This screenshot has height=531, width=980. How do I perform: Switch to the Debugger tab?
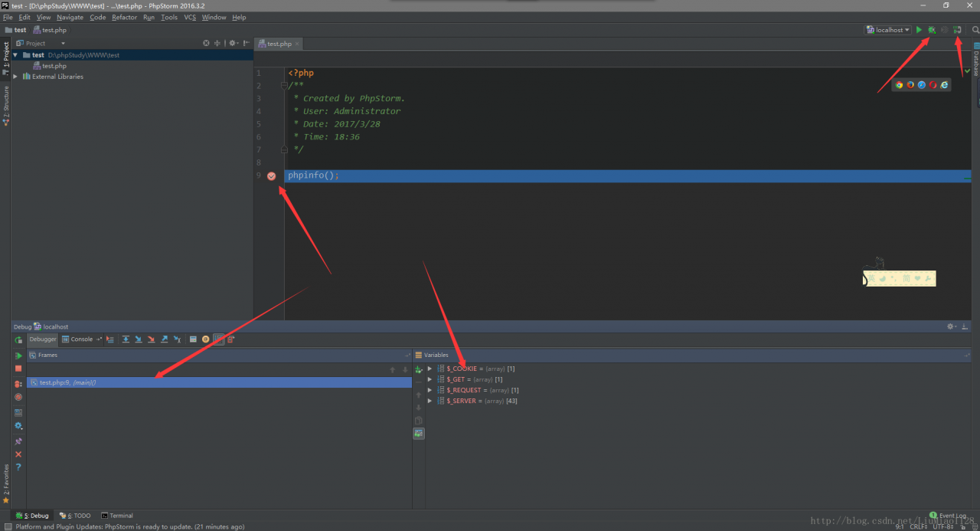coord(43,339)
